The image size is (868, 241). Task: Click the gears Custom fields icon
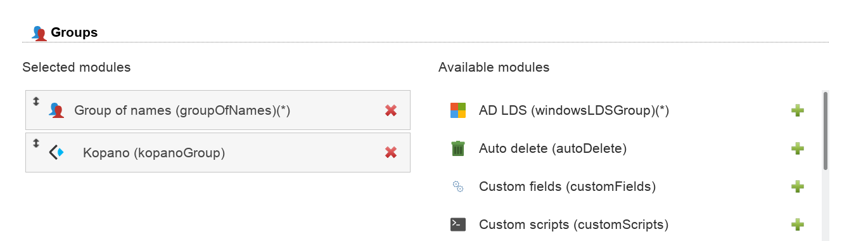pyautogui.click(x=457, y=186)
